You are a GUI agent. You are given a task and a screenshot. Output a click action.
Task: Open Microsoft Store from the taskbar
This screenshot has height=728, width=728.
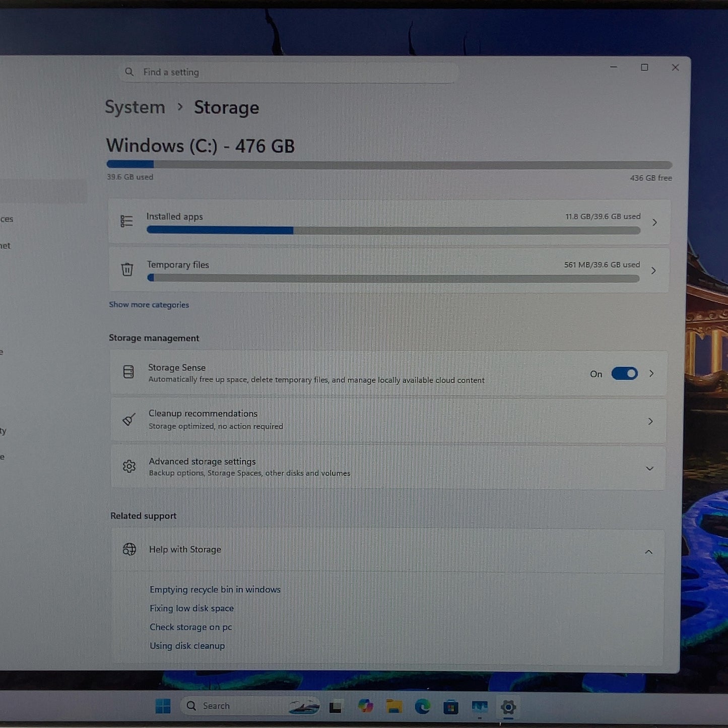(451, 707)
